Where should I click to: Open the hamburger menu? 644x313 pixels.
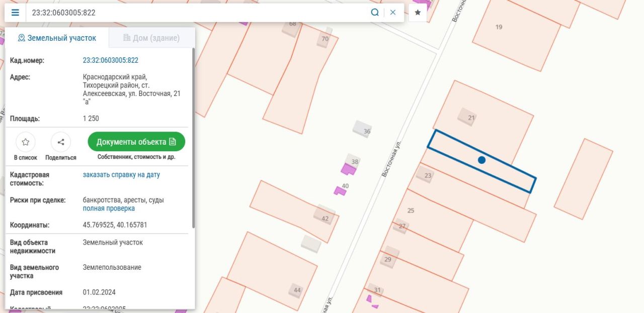coord(15,13)
